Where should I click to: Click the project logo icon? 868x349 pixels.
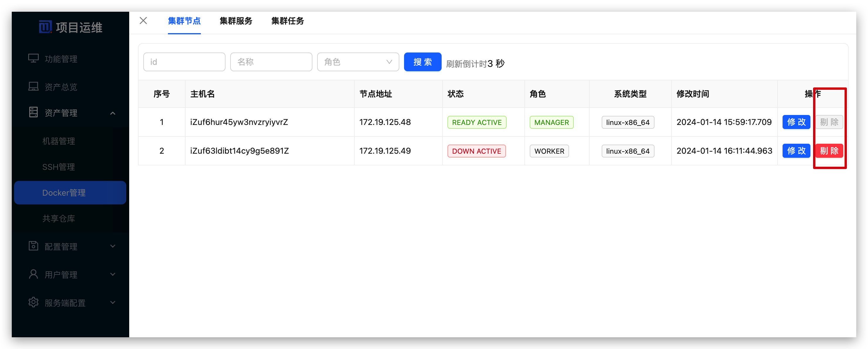45,27
